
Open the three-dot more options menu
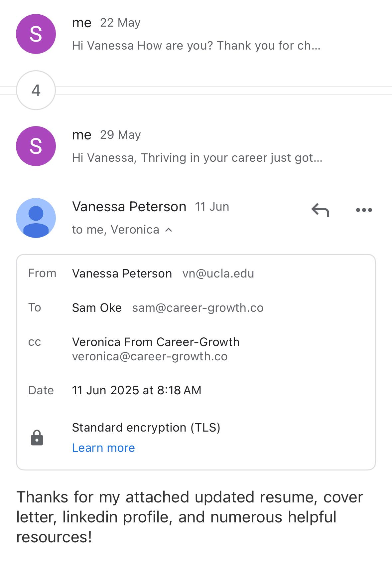point(364,210)
